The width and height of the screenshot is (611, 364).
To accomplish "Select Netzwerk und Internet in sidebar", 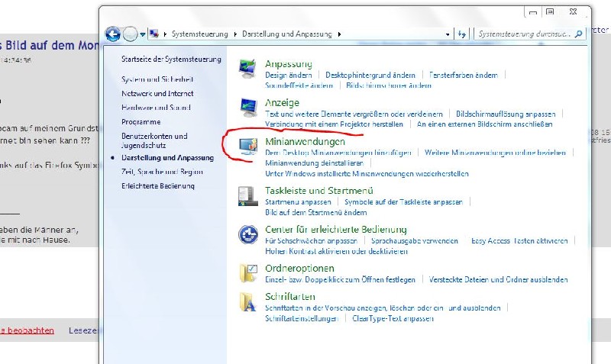I will (157, 93).
